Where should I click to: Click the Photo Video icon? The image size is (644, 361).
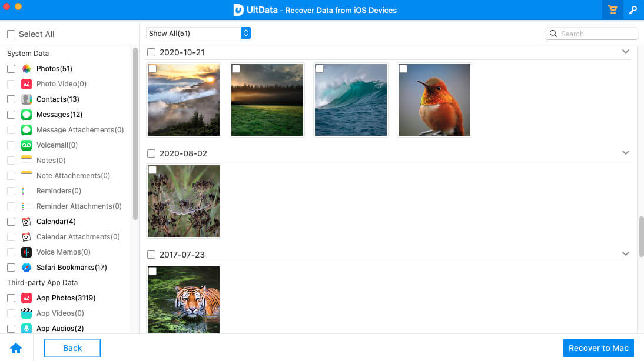pos(26,84)
